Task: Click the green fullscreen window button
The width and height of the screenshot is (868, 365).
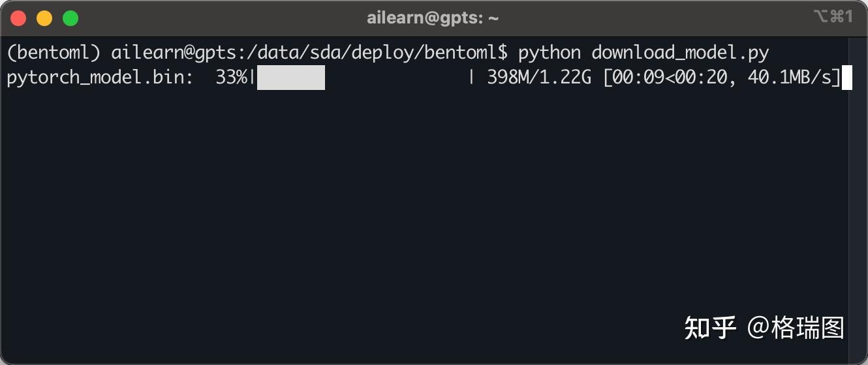Action: (x=70, y=18)
